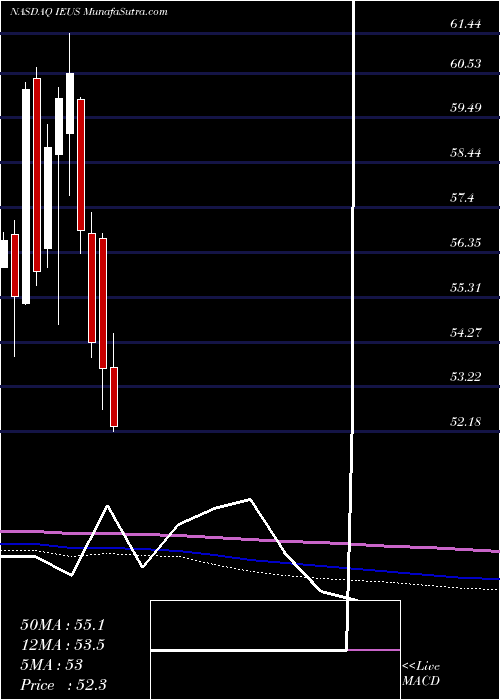This screenshot has width=500, height=700.
Task: Select the 60.53 price axis label
Action: 466,64
